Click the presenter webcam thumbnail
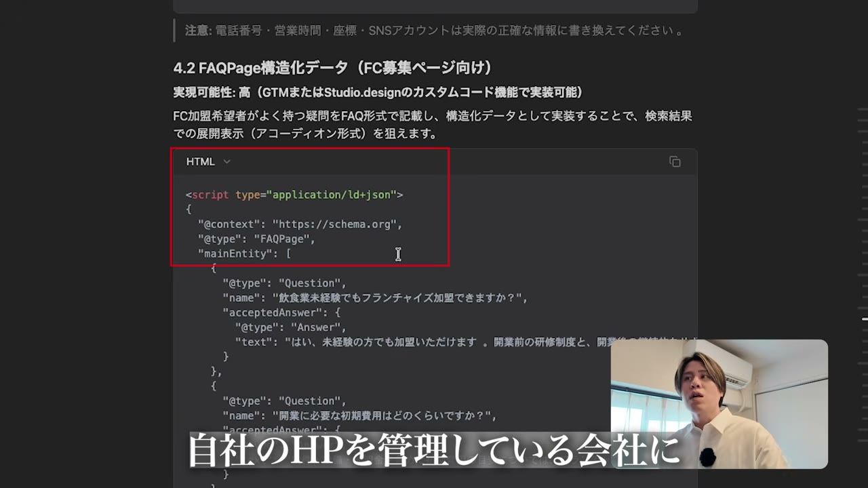The height and width of the screenshot is (488, 868). coord(719,404)
